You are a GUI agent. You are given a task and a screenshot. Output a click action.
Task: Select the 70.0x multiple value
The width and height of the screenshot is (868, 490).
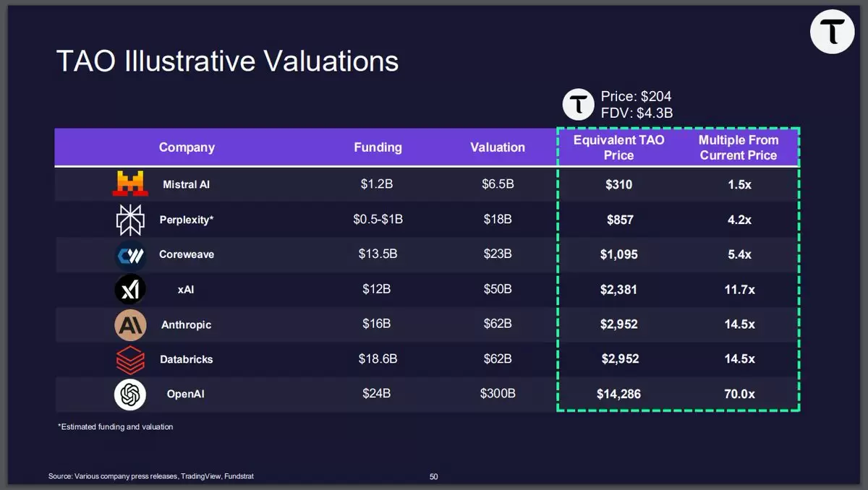coord(739,395)
